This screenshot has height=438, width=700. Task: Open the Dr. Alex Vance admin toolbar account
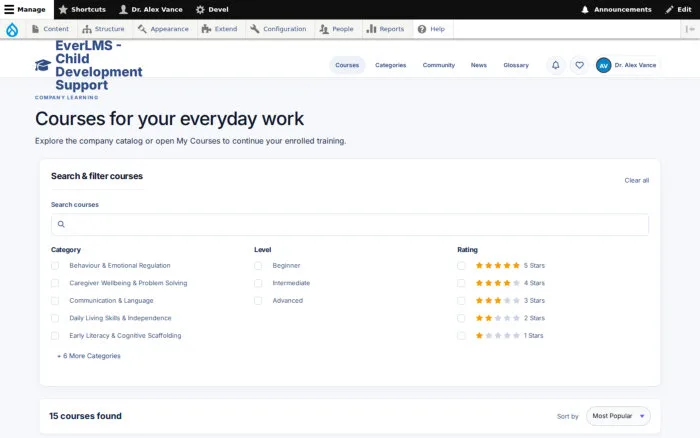151,9
